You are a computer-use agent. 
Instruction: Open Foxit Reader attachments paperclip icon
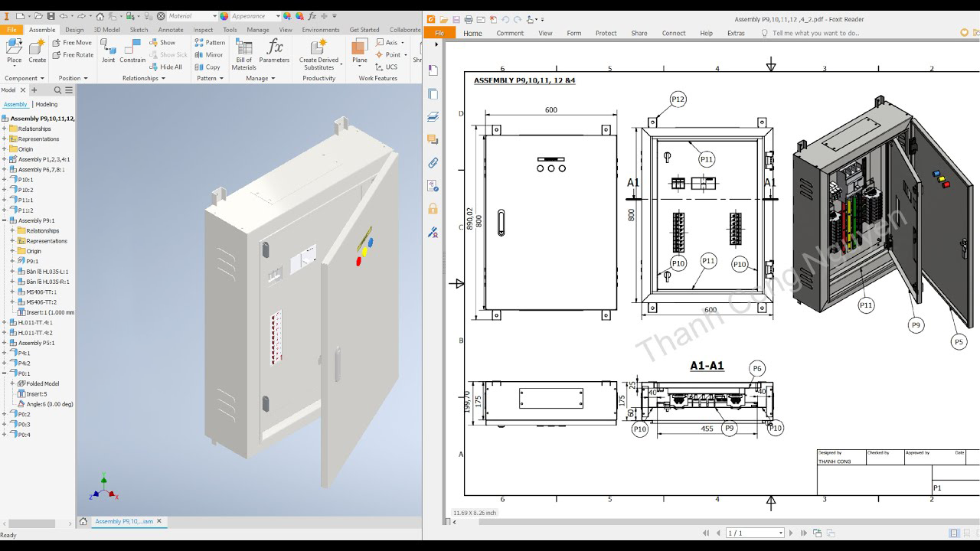433,162
